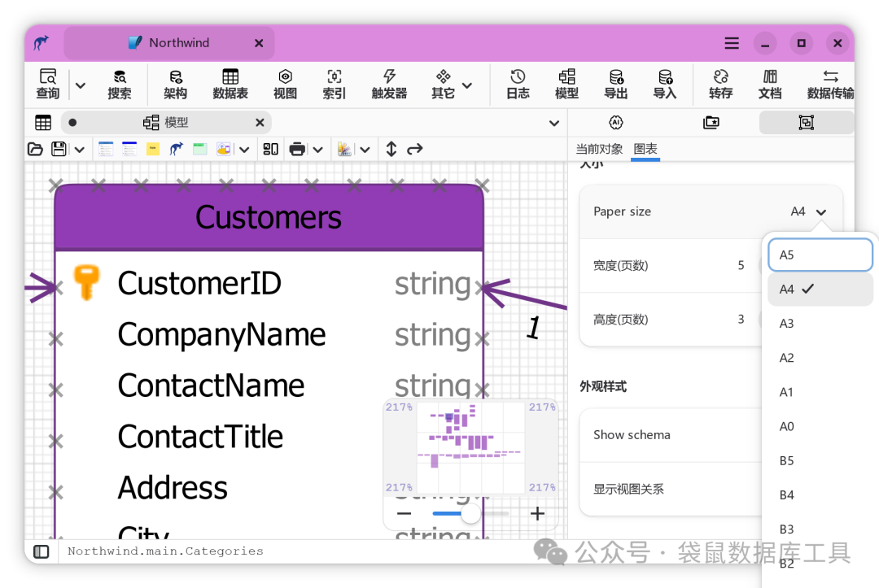Switch to the 当前对象 tab

pyautogui.click(x=599, y=149)
